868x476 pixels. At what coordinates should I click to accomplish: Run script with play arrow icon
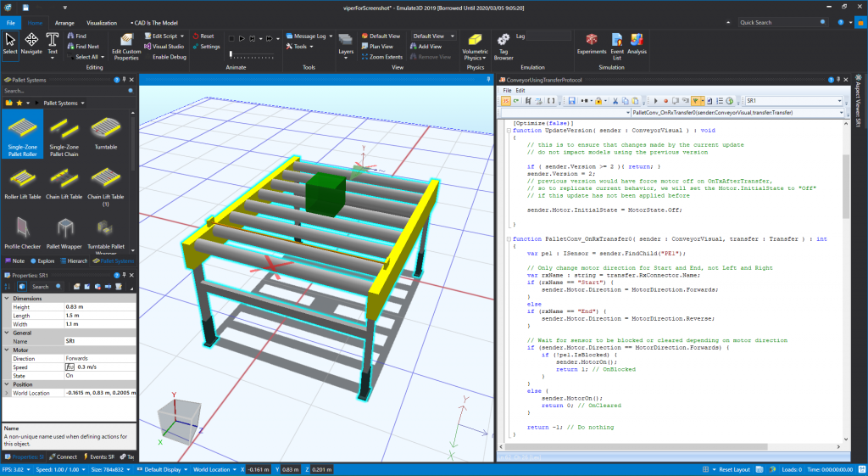click(656, 101)
